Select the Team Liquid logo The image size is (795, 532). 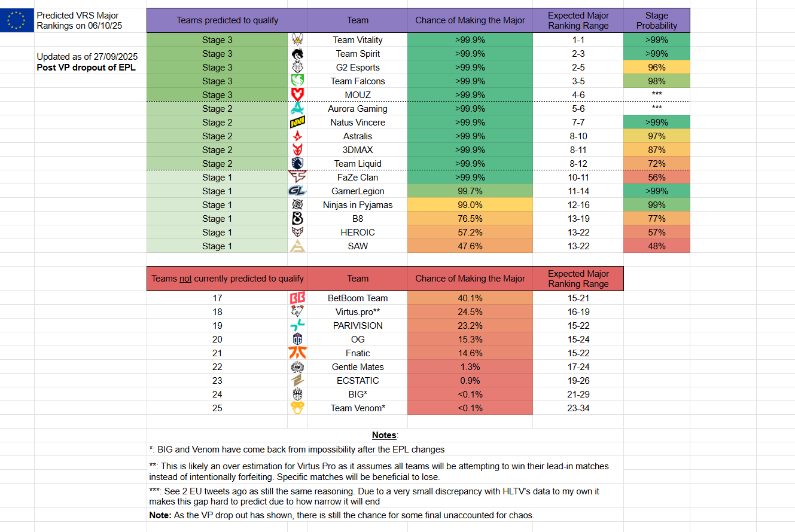[297, 164]
